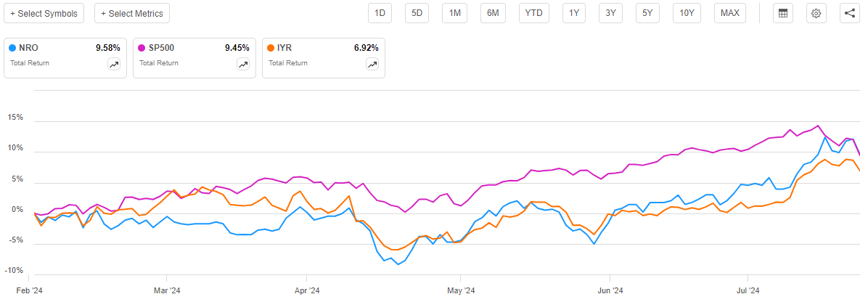
Task: Click the NRO Total Return label
Action: click(x=29, y=63)
